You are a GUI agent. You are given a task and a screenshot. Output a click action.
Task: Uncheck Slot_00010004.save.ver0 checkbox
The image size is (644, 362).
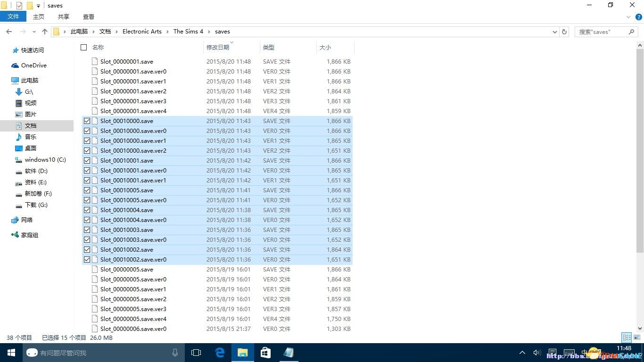[x=87, y=220]
